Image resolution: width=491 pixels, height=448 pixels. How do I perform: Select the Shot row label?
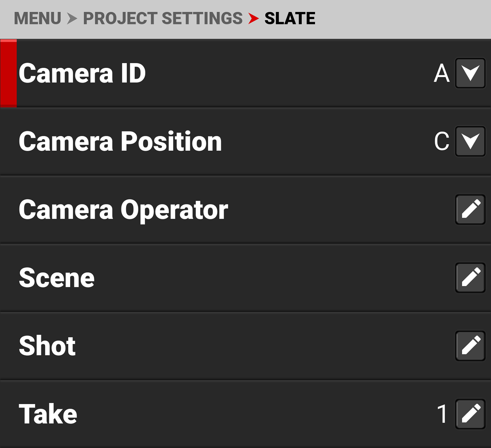47,346
